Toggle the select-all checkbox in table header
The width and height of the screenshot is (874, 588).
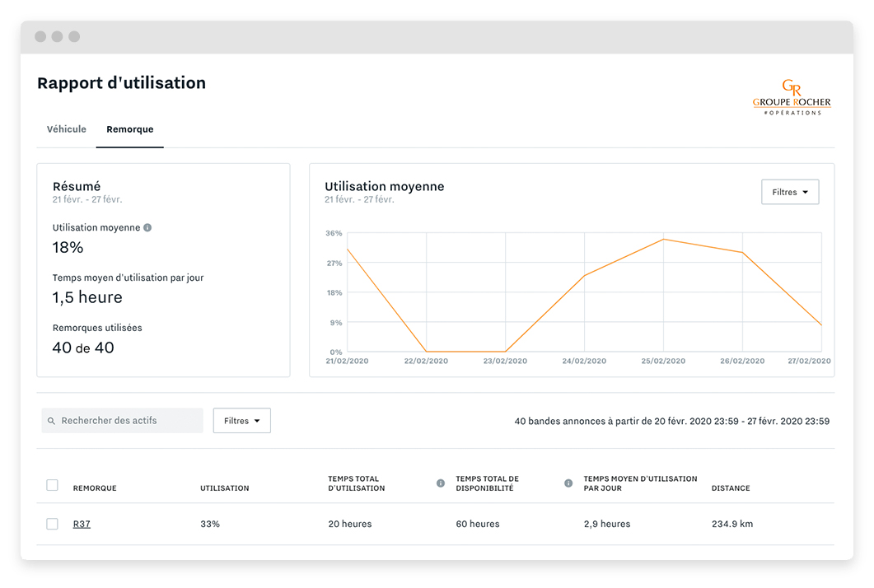coord(52,485)
